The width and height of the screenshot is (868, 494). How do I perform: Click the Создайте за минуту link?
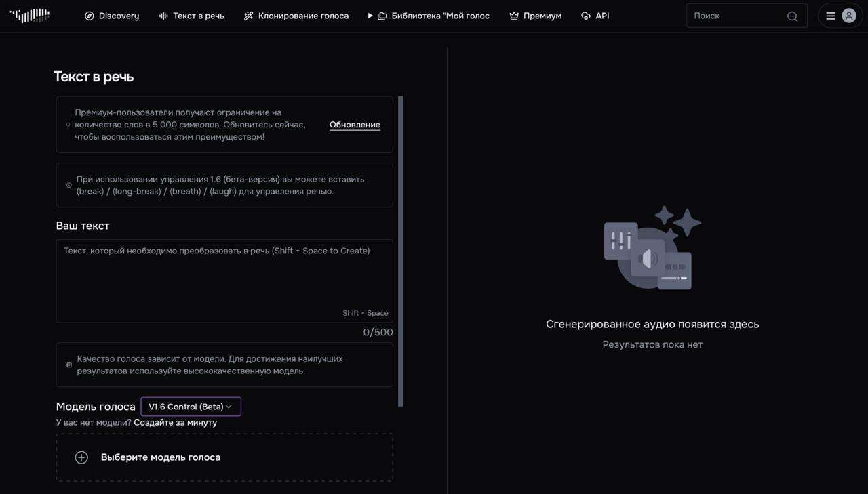click(176, 422)
